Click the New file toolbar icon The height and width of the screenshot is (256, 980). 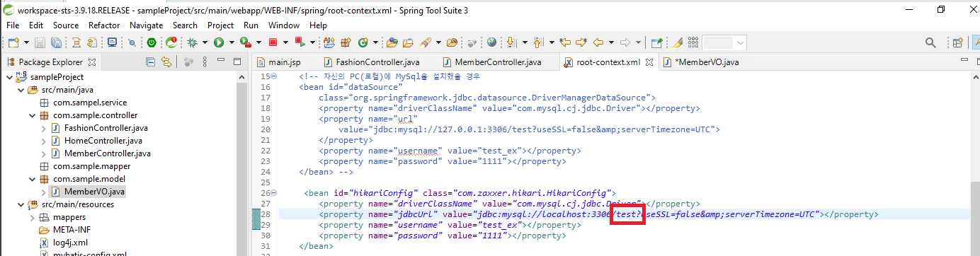point(13,42)
